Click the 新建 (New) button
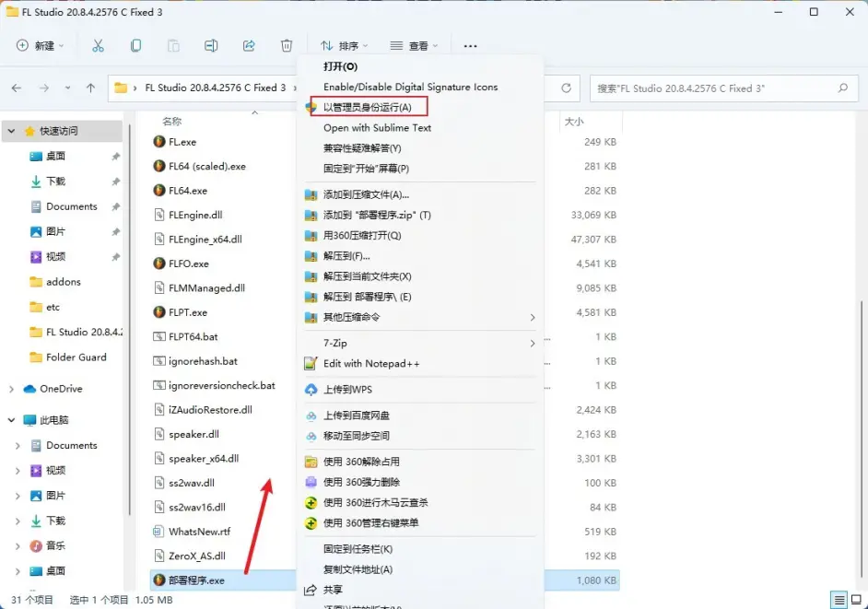Viewport: 868px width, 609px height. click(39, 44)
